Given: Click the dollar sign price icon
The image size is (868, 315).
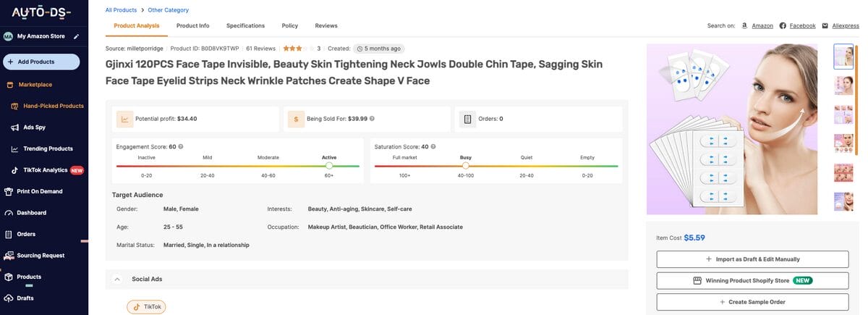Looking at the screenshot, I should point(296,119).
